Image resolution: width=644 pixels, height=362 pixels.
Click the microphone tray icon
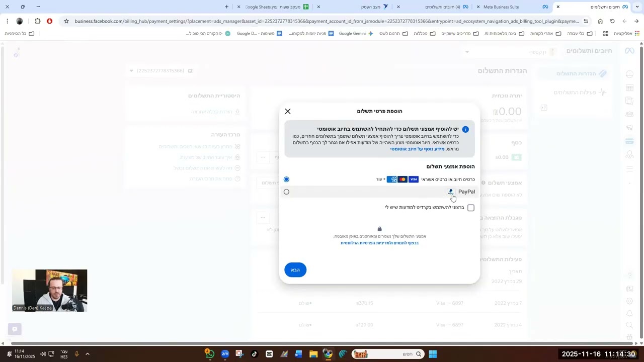[x=76, y=354]
